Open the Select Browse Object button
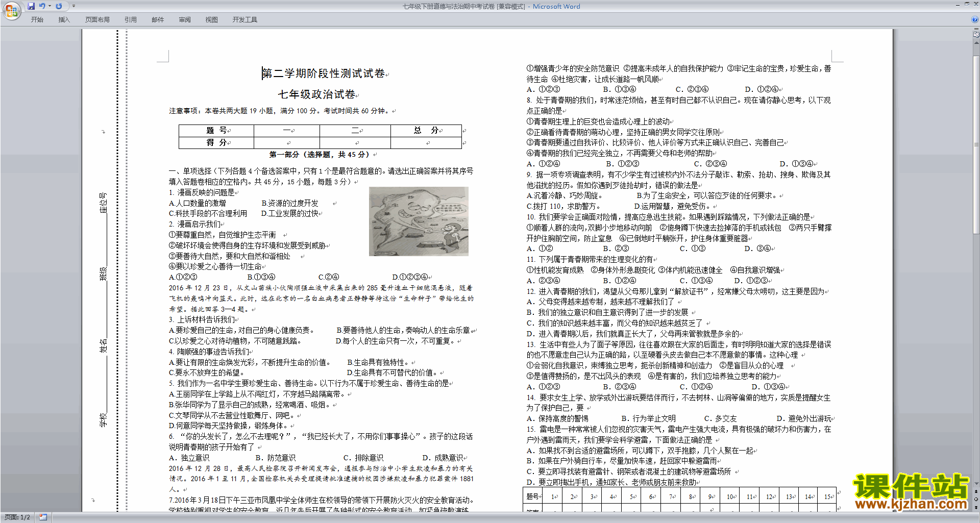980x523 pixels. 976,500
